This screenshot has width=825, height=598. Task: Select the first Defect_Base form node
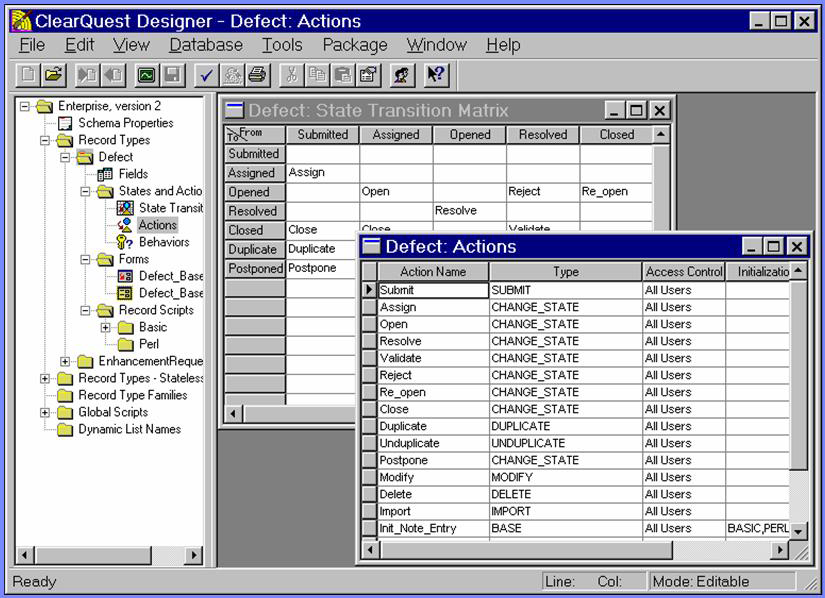pyautogui.click(x=170, y=276)
